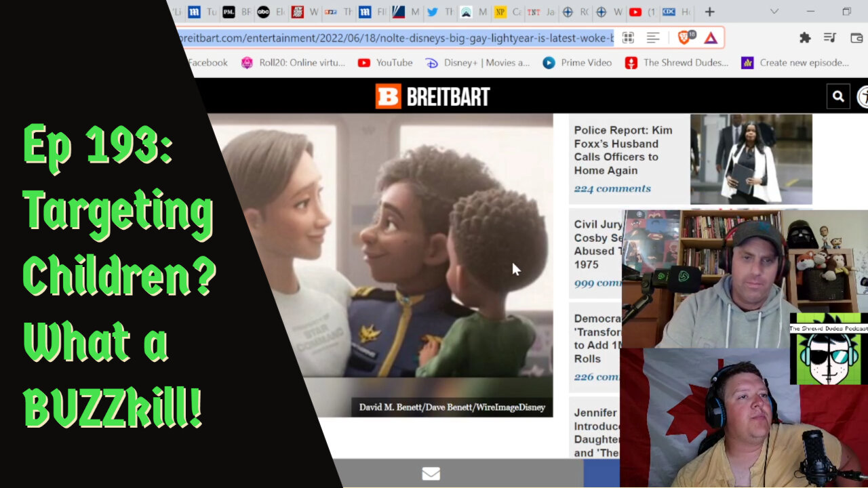The width and height of the screenshot is (868, 488).
Task: Click the Prime Video bookmark icon
Action: click(549, 62)
